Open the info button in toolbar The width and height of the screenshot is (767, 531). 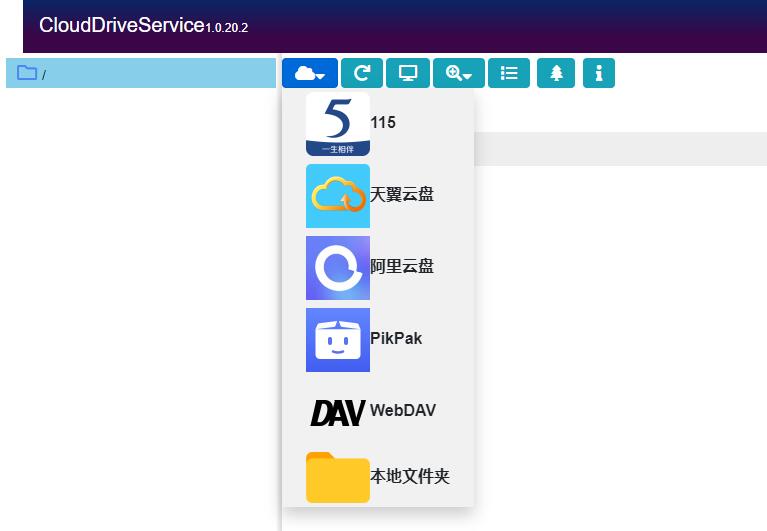598,73
